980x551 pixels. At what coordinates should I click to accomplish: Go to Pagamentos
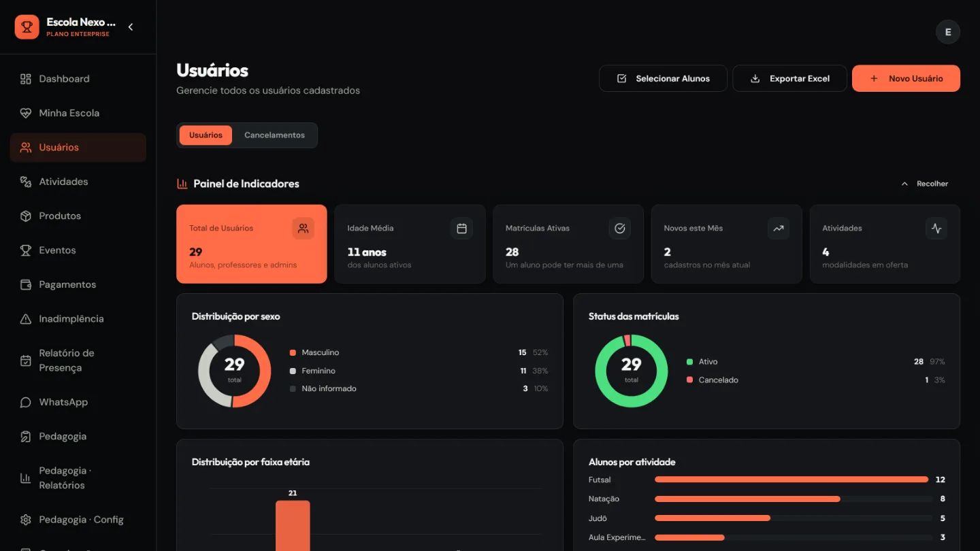coord(78,284)
